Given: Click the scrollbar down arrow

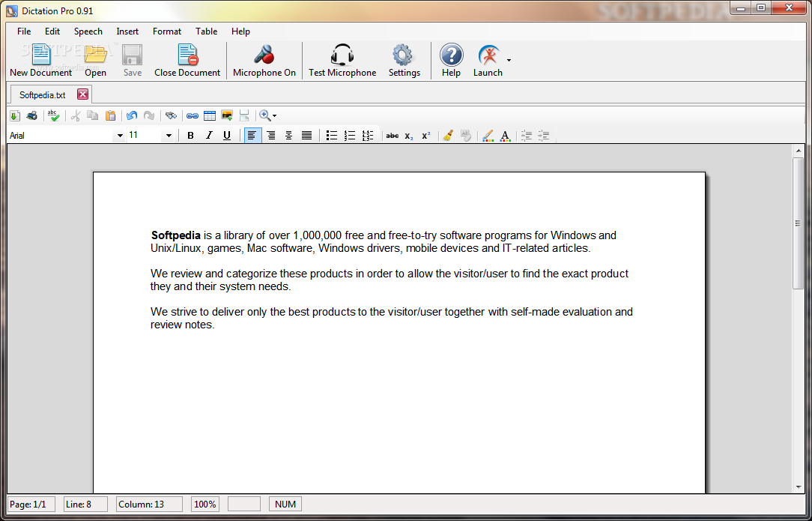Looking at the screenshot, I should point(798,487).
